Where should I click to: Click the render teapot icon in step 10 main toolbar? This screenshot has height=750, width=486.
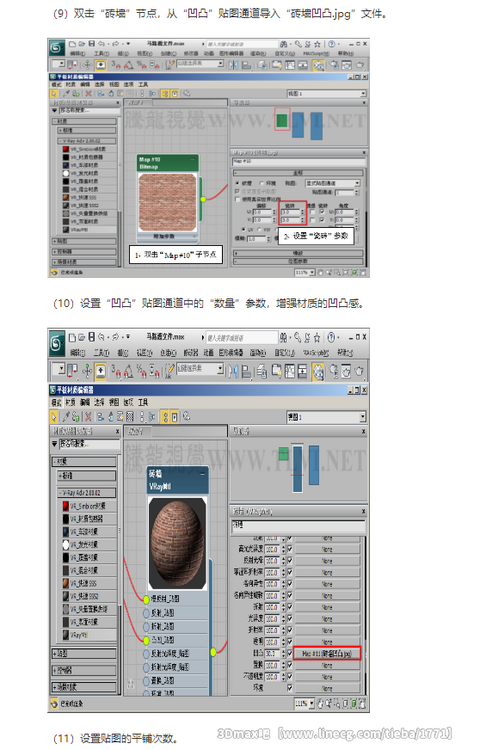[359, 371]
